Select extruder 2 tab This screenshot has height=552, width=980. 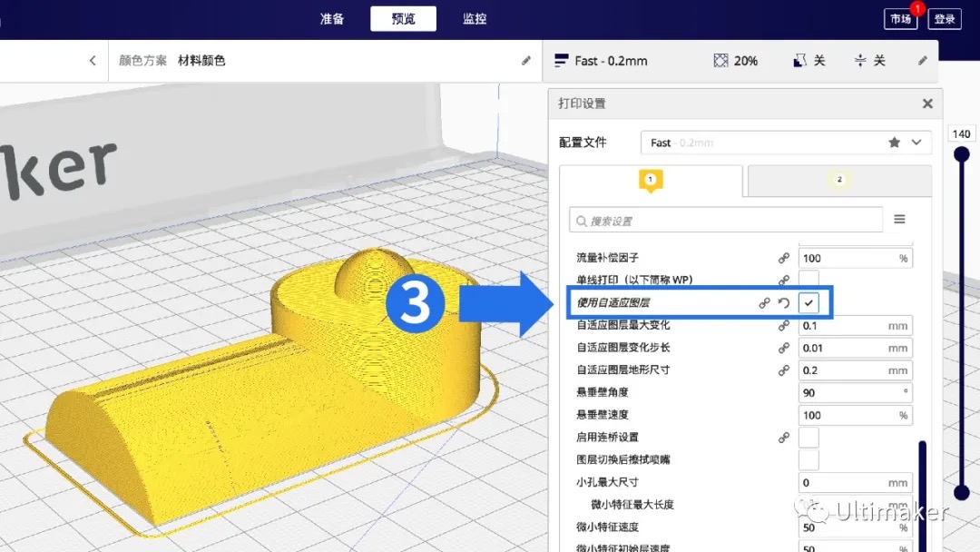pos(839,182)
